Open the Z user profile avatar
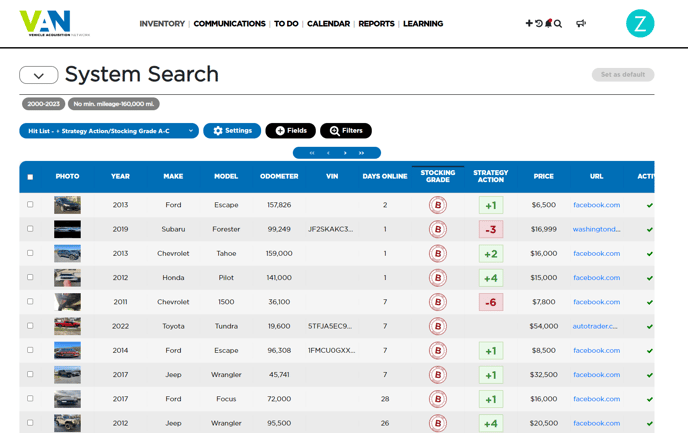 pos(640,24)
